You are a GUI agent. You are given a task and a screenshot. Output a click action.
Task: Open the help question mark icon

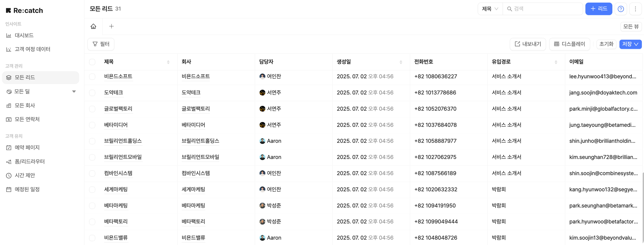click(620, 9)
